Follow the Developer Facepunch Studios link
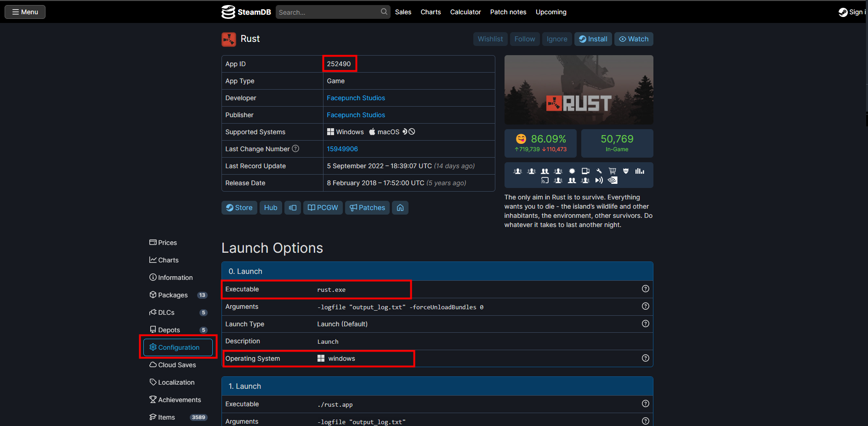 coord(356,98)
